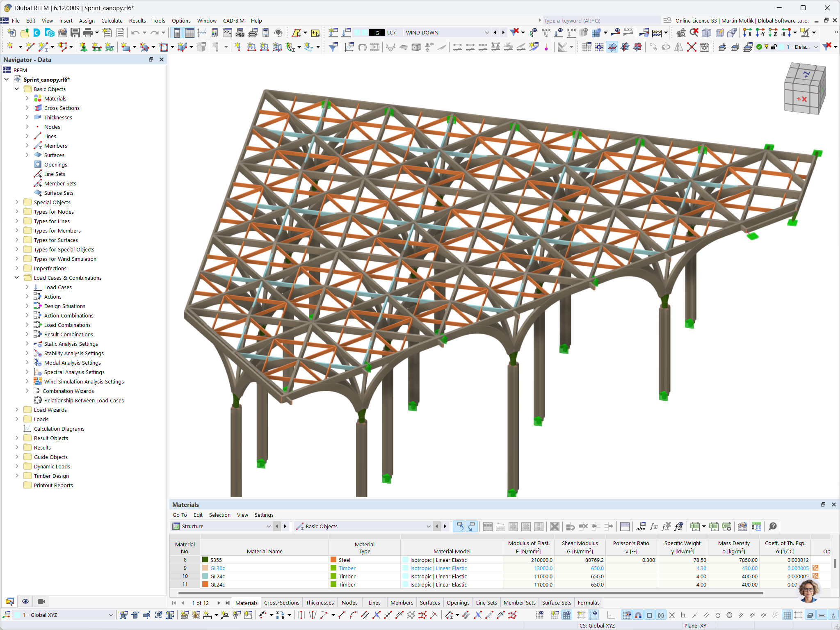Toggle the Tables panel display button
840x630 pixels.
tap(189, 33)
